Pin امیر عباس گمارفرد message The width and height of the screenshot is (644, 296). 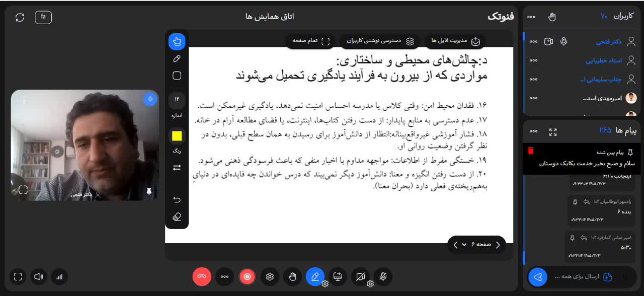point(572,238)
